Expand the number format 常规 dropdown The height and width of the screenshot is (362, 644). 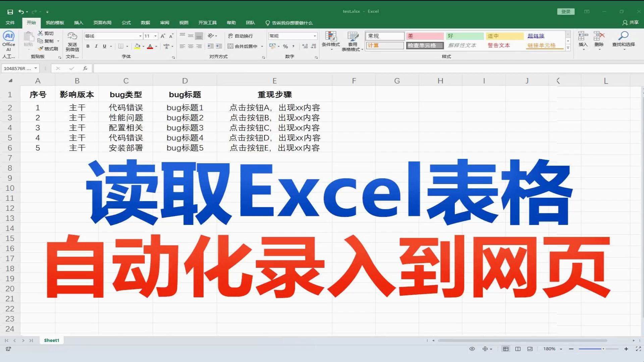314,36
